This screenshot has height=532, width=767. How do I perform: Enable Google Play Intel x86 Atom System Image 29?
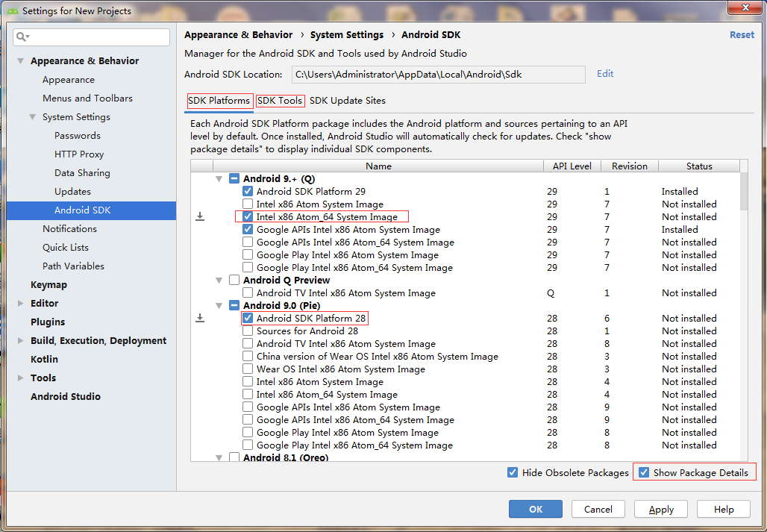tap(248, 254)
